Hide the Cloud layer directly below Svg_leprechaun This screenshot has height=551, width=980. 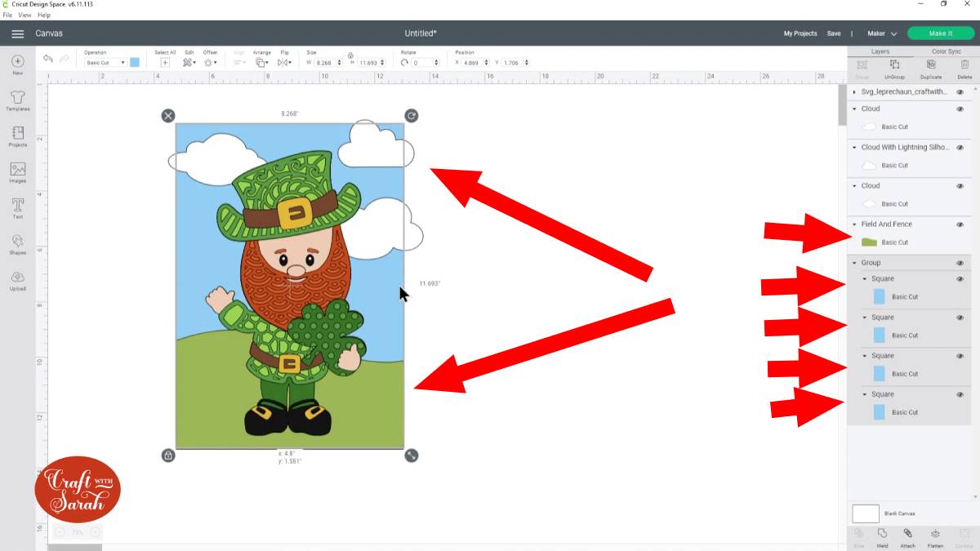point(960,109)
